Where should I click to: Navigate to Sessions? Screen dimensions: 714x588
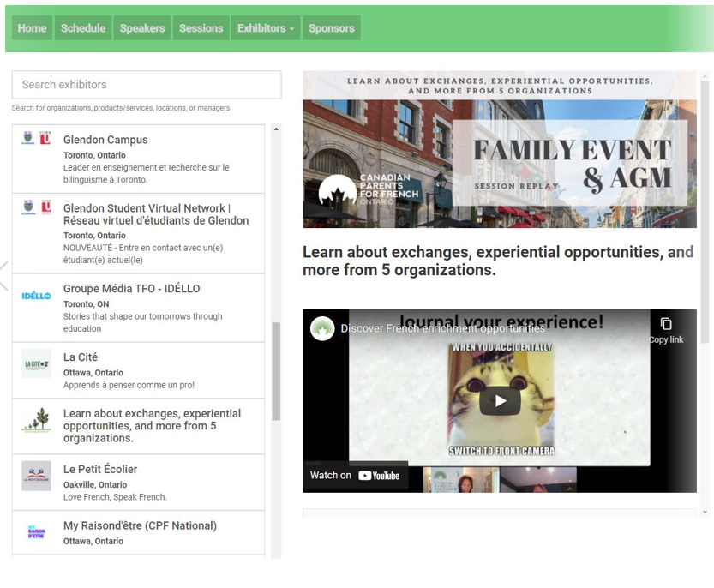pyautogui.click(x=201, y=28)
